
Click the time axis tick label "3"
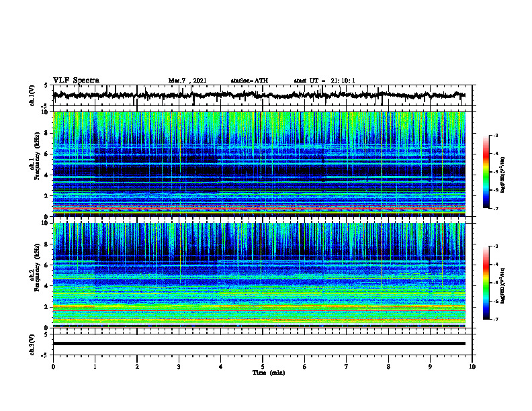(179, 367)
